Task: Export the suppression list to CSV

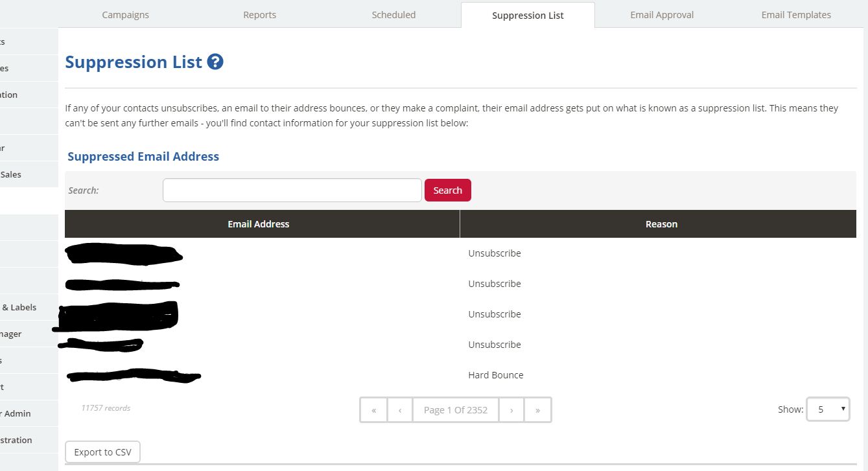Action: [102, 452]
